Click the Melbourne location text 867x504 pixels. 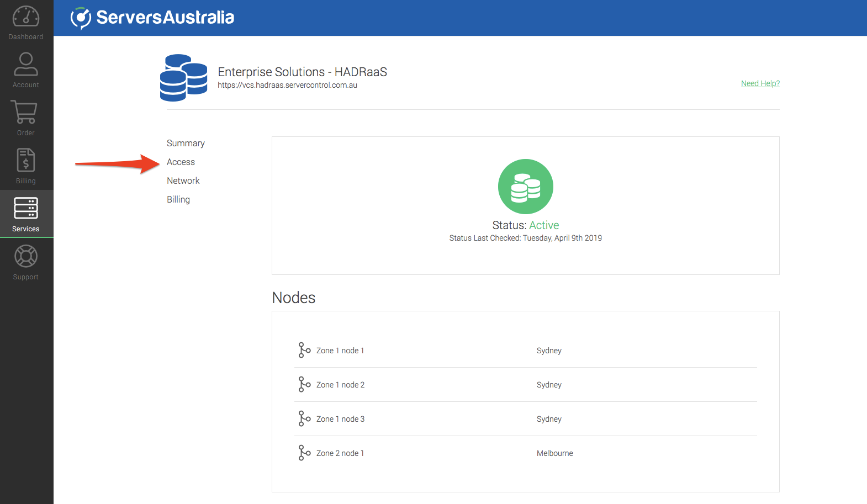[554, 453]
